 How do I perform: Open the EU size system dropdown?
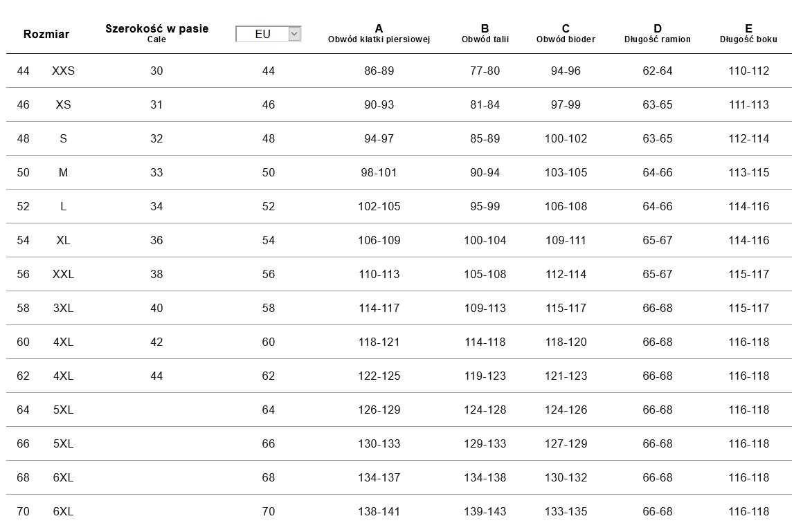(262, 34)
